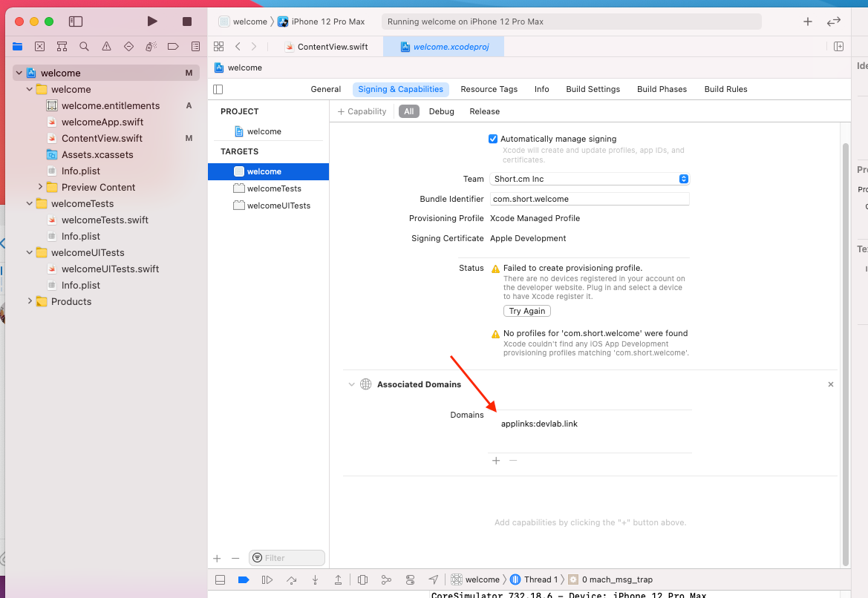Image resolution: width=868 pixels, height=598 pixels.
Task: Switch to the Resource Tags tab
Action: [x=489, y=89]
